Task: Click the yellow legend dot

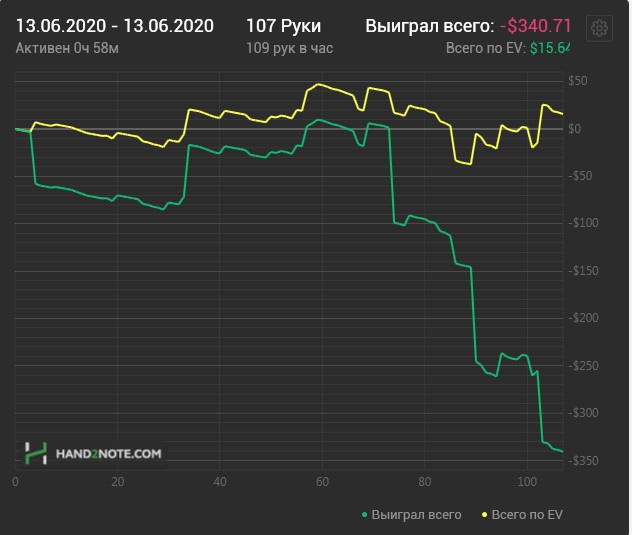Action: click(485, 515)
